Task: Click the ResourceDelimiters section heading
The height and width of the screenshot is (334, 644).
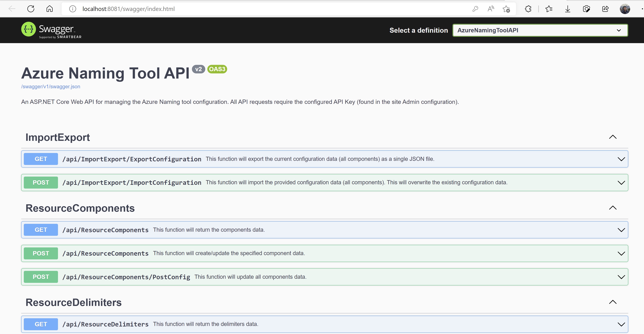Action: 74,303
